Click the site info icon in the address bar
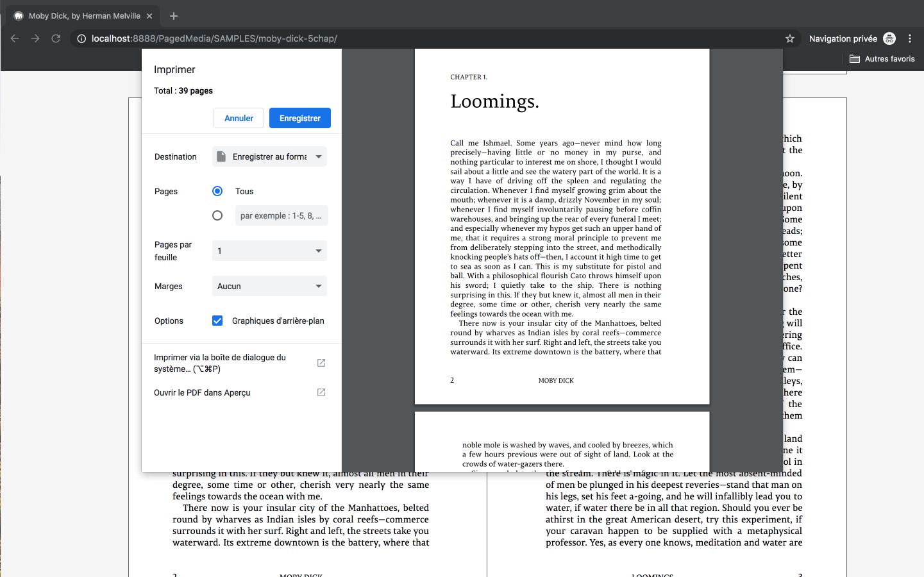 point(81,38)
